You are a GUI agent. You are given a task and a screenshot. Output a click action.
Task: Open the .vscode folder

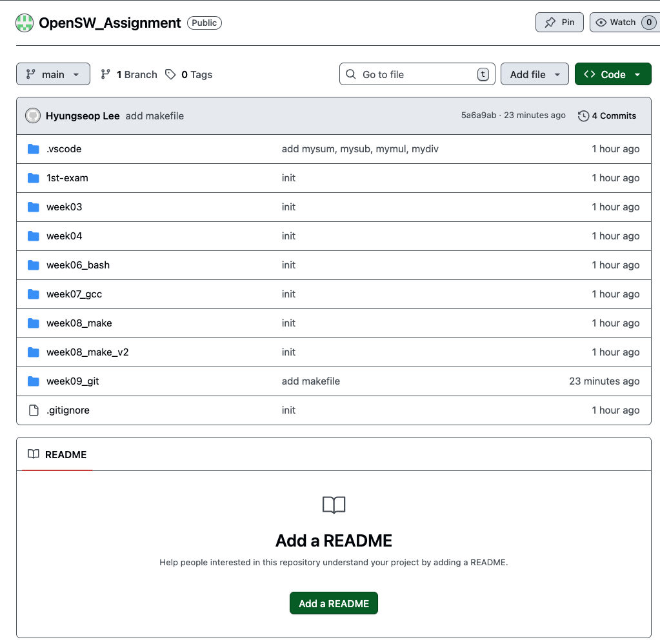64,149
